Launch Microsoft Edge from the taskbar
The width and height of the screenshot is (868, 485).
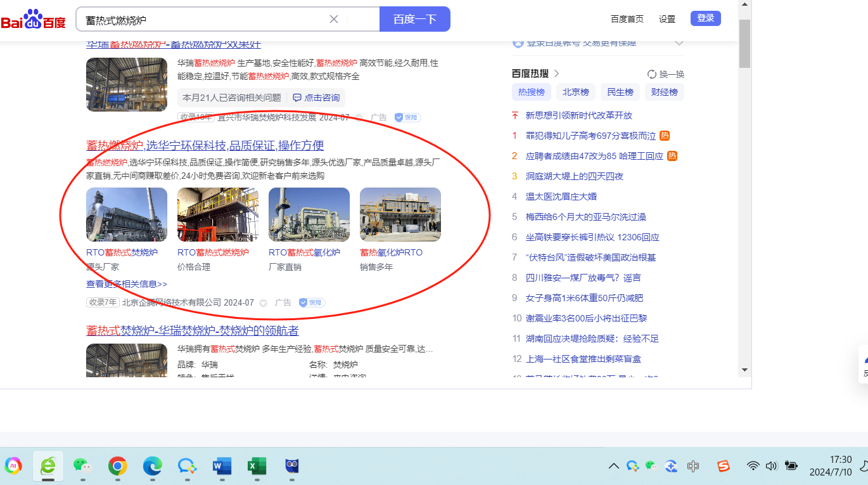pyautogui.click(x=152, y=467)
